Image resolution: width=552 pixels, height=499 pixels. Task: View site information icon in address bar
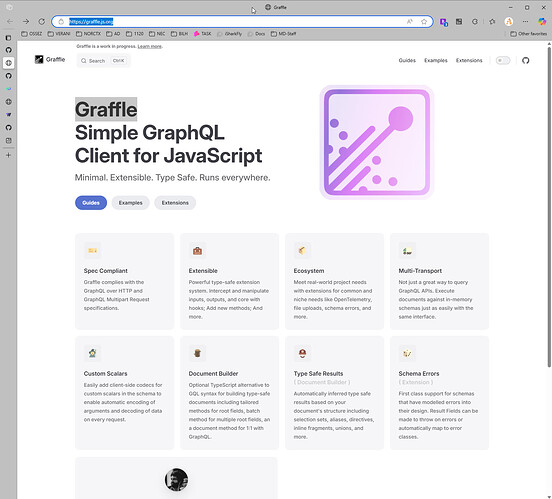61,21
